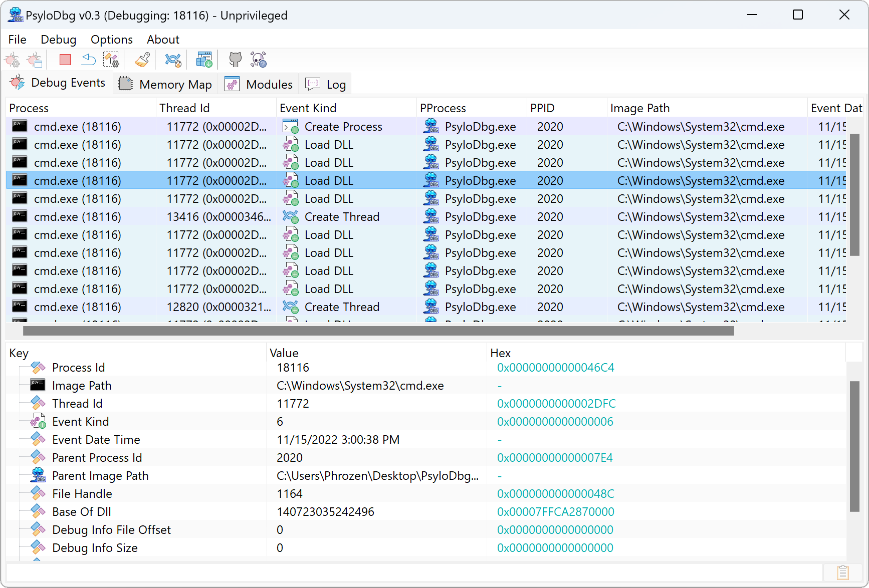The width and height of the screenshot is (869, 588).
Task: Click the window with green download arrow icon
Action: click(204, 60)
